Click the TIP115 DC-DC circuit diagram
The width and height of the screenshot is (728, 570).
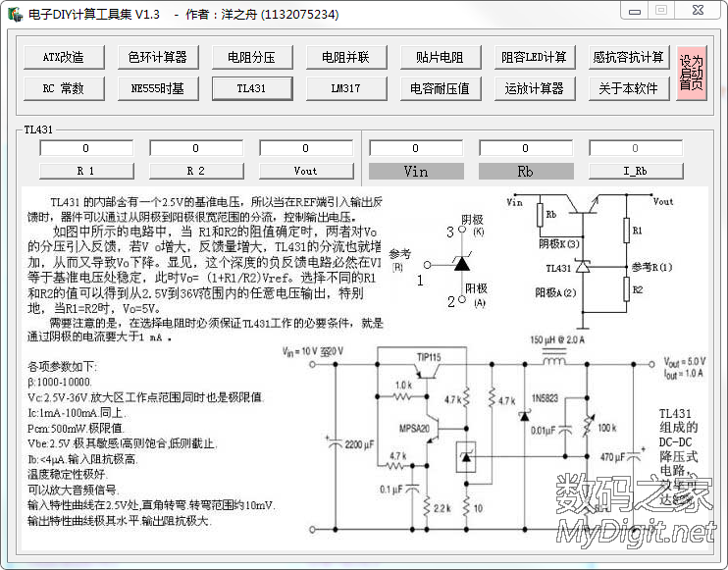click(494, 434)
